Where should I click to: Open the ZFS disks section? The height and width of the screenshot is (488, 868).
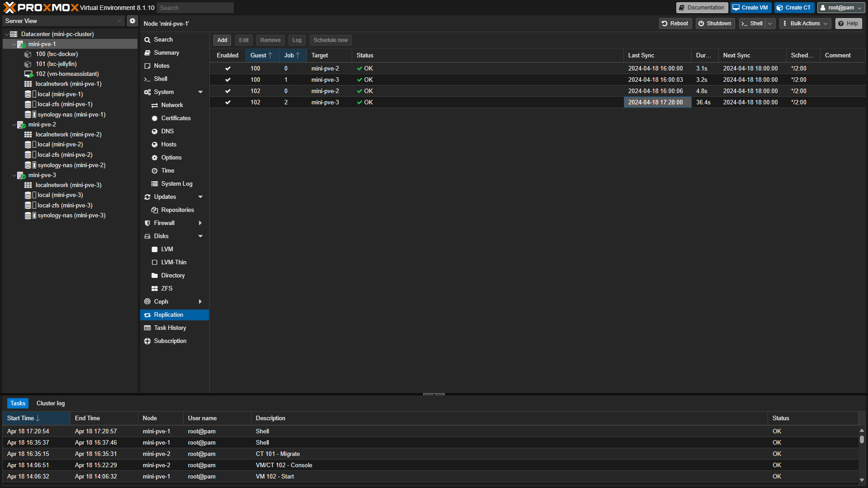point(166,289)
